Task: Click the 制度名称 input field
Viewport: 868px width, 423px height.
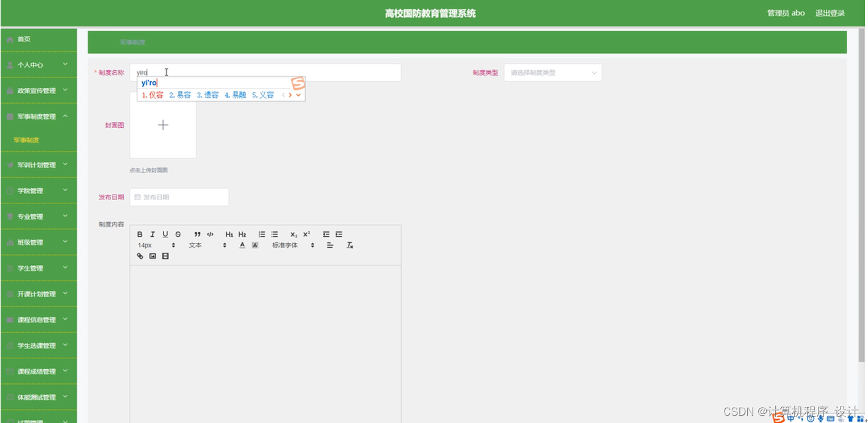Action: coord(266,73)
